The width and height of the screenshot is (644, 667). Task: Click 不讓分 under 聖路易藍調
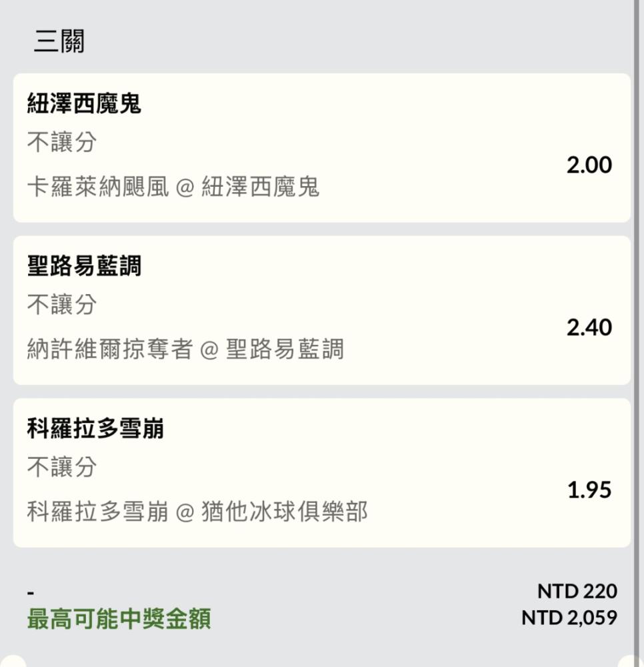point(62,304)
